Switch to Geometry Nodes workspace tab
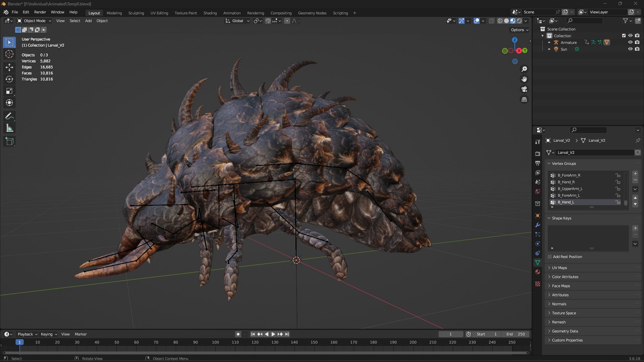 point(312,13)
